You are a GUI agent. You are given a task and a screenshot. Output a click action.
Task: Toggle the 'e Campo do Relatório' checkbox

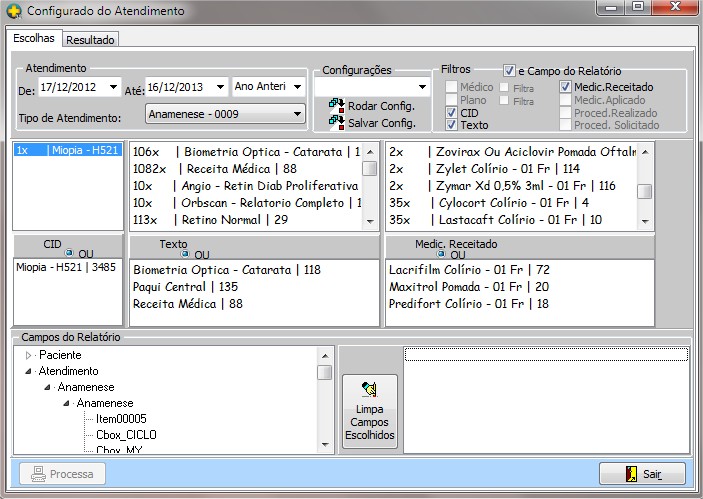coord(510,71)
